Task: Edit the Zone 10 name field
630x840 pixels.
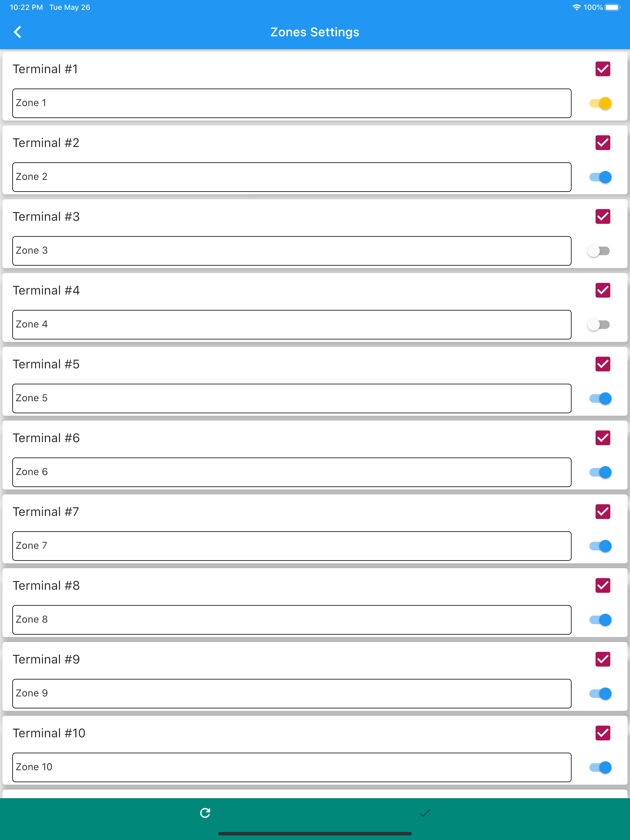Action: [x=292, y=767]
